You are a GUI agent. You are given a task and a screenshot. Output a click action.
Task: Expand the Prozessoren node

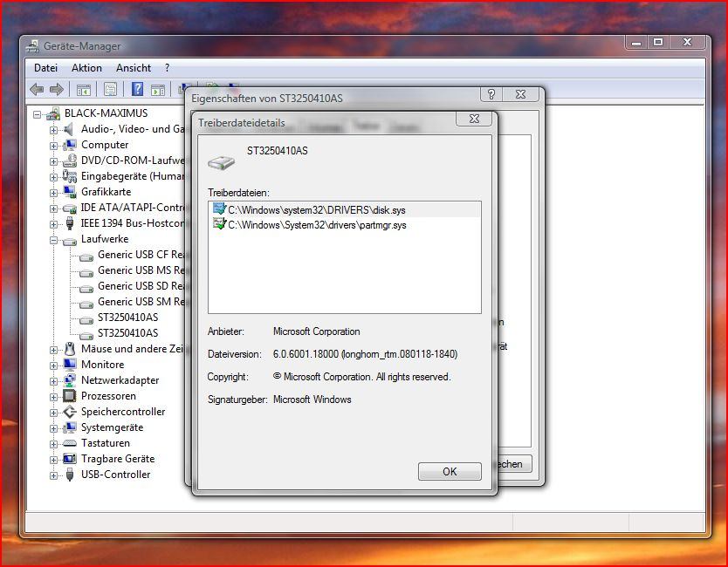(x=54, y=397)
